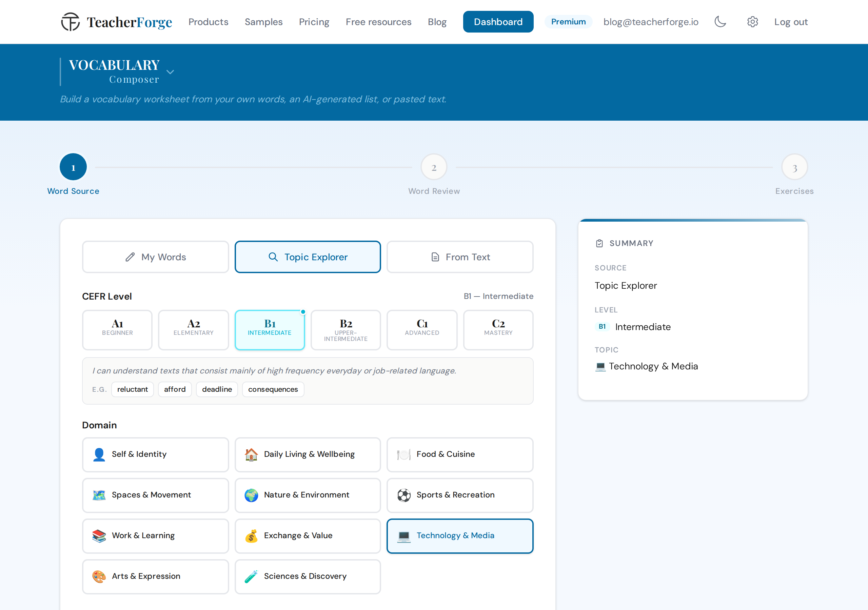
Task: Click the laptop icon for Technology & Media
Action: (404, 536)
